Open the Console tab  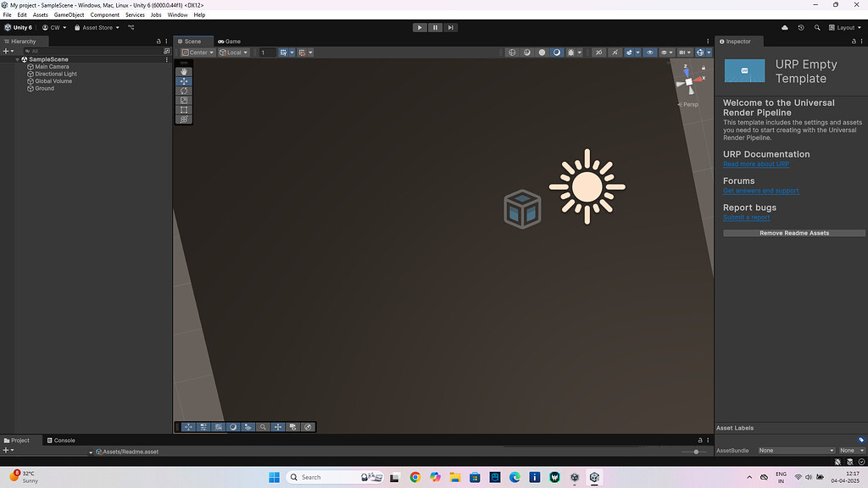coord(60,440)
